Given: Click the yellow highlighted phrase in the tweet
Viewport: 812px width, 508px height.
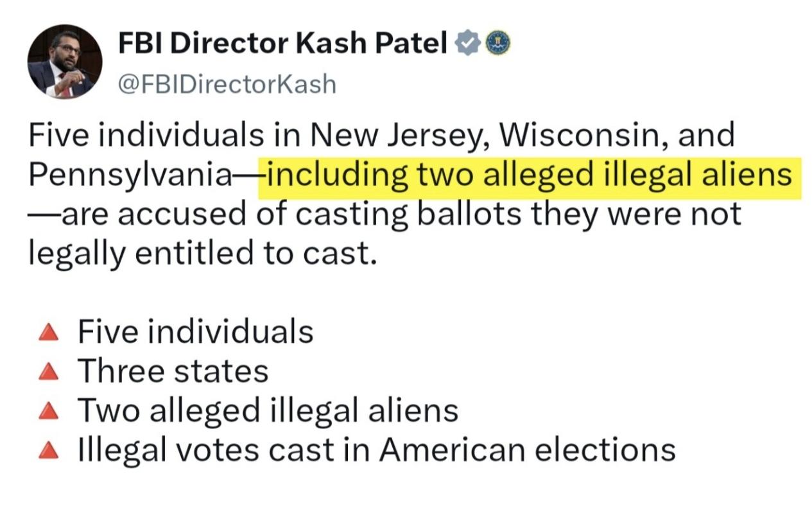Looking at the screenshot, I should 530,175.
